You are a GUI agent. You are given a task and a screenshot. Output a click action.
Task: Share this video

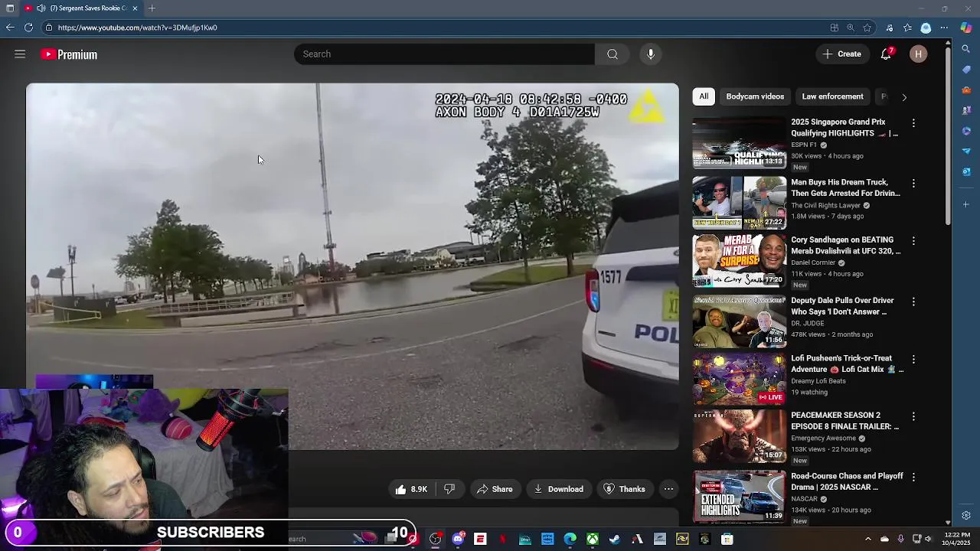click(x=494, y=489)
